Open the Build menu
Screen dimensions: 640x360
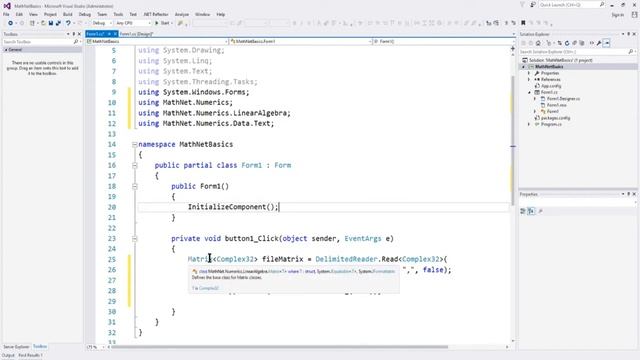pos(68,14)
